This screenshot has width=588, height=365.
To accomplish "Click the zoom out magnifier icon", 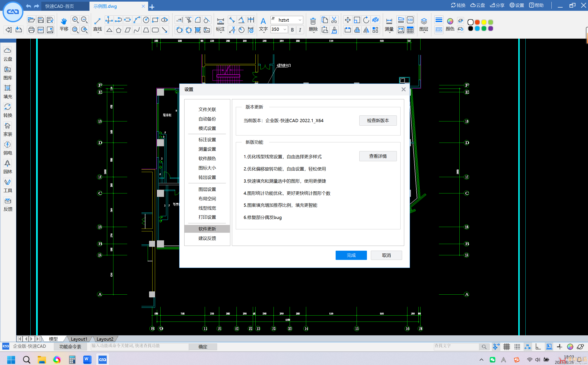I will tap(84, 20).
